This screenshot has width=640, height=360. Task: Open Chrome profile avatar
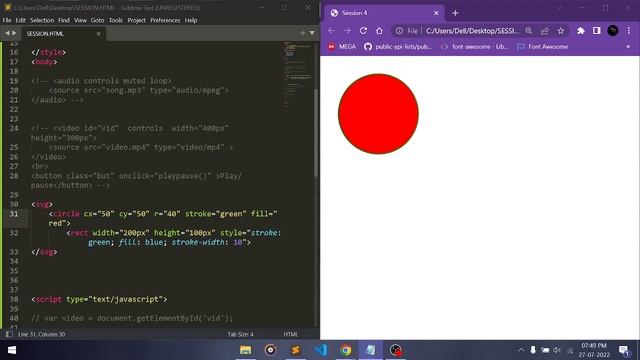point(613,31)
